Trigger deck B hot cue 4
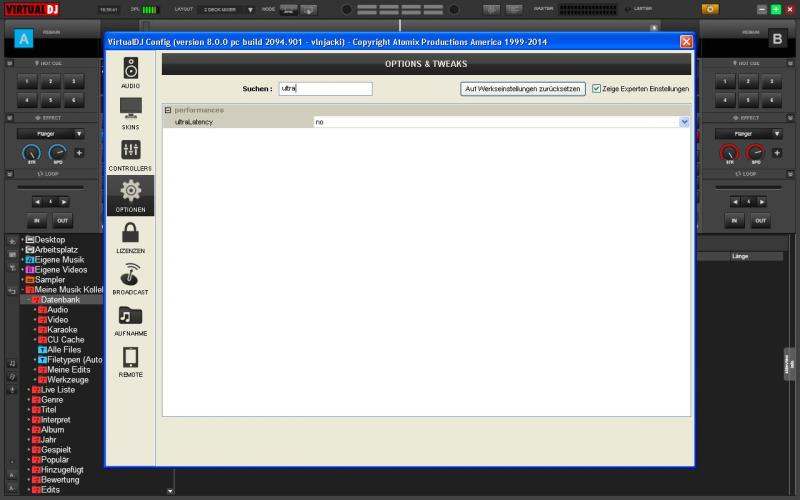The height and width of the screenshot is (500, 800). point(725,100)
